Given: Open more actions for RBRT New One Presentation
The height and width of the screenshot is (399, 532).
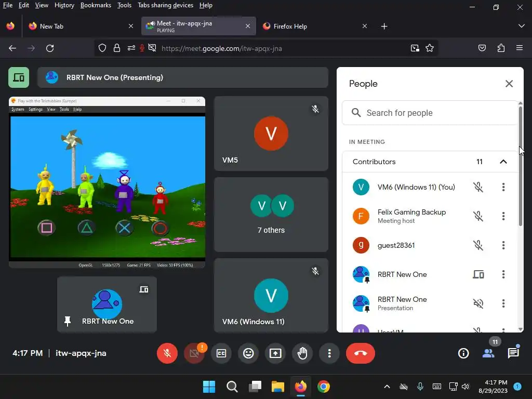Looking at the screenshot, I should 503,303.
